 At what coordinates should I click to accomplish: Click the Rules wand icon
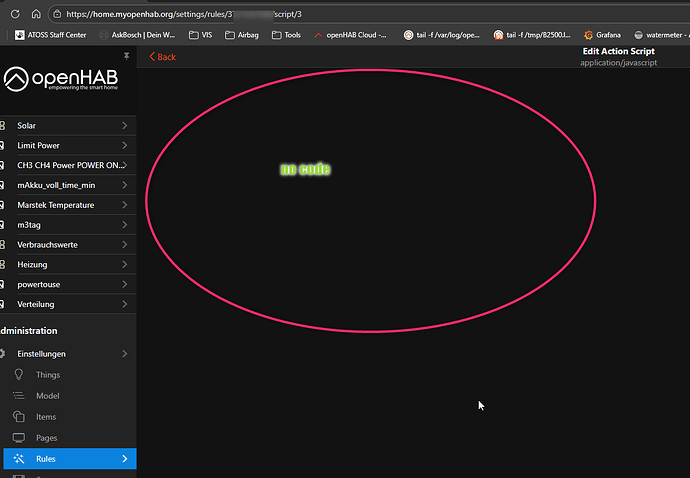(18, 459)
